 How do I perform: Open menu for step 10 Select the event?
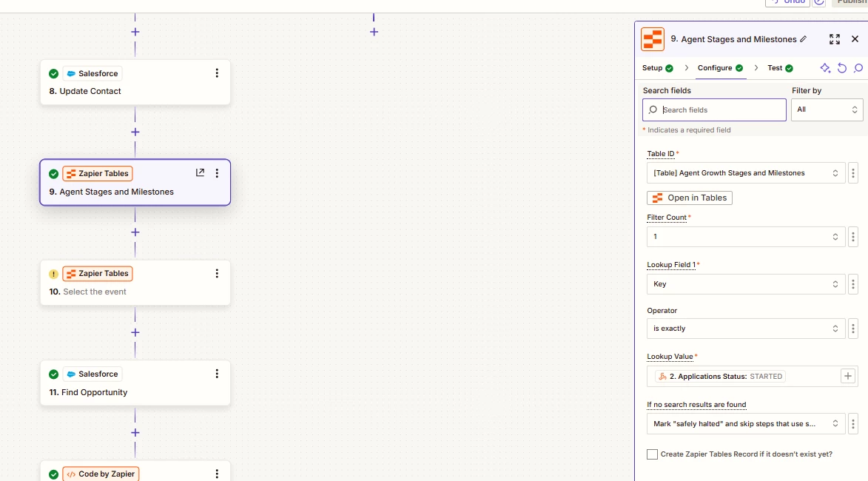(217, 274)
